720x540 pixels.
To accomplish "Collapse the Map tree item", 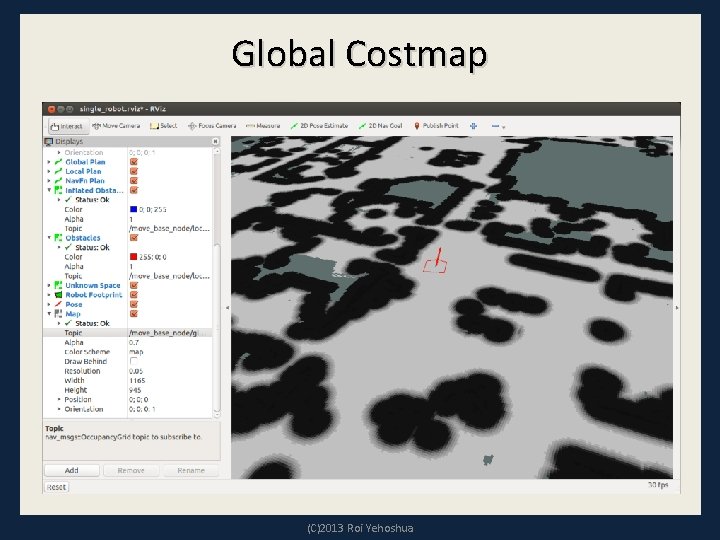I will point(49,314).
